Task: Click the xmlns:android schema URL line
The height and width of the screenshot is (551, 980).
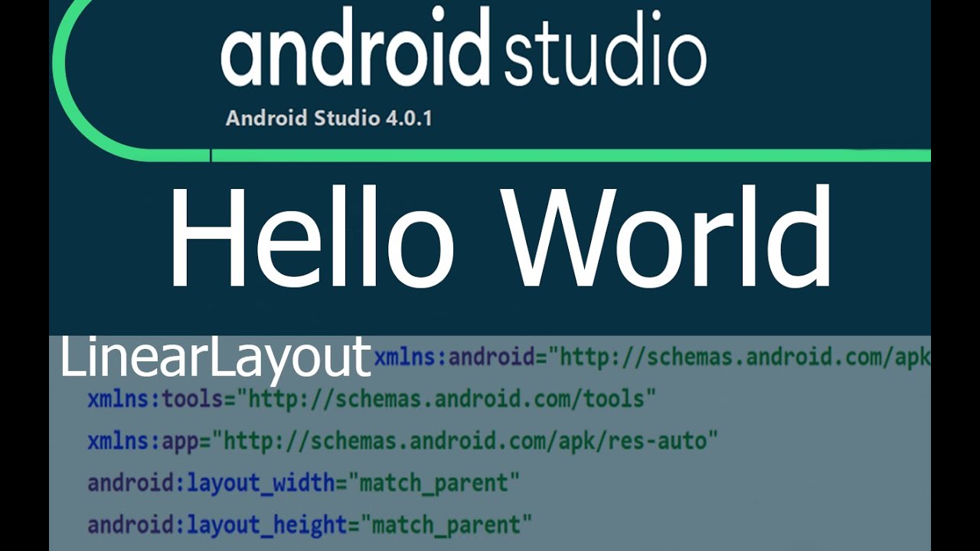Action: pos(652,357)
